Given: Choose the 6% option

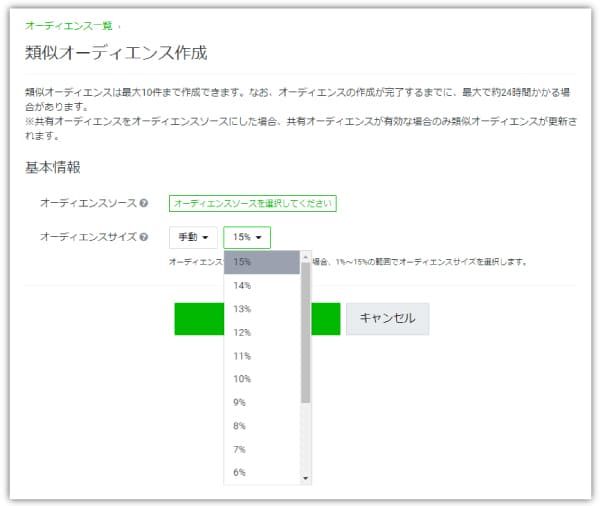Looking at the screenshot, I should 262,473.
